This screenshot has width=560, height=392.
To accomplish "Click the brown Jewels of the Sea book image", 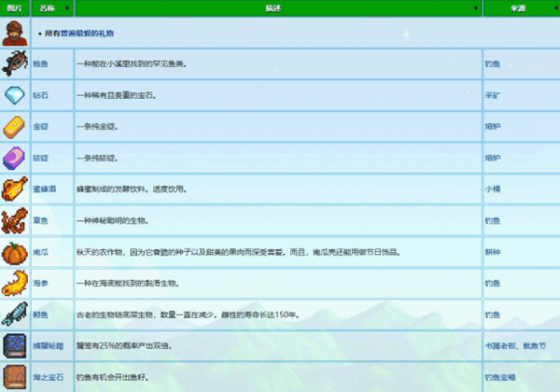I will pyautogui.click(x=15, y=377).
